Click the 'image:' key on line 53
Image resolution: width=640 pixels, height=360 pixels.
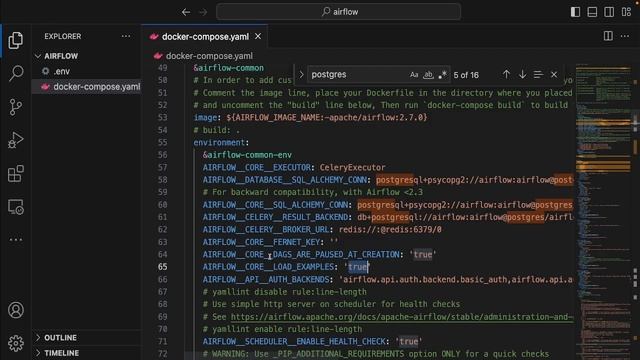(x=207, y=118)
